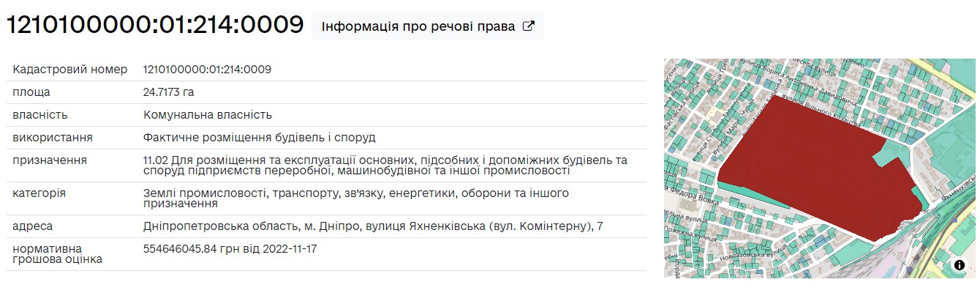Viewport: 980px width, 293px height.
Task: Click the категорія row label
Action: [39, 193]
